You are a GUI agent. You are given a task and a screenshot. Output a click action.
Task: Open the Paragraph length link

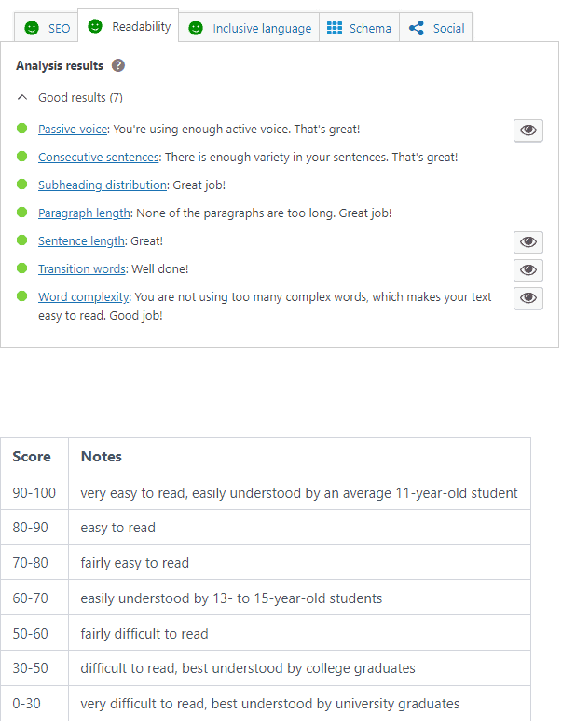(84, 213)
